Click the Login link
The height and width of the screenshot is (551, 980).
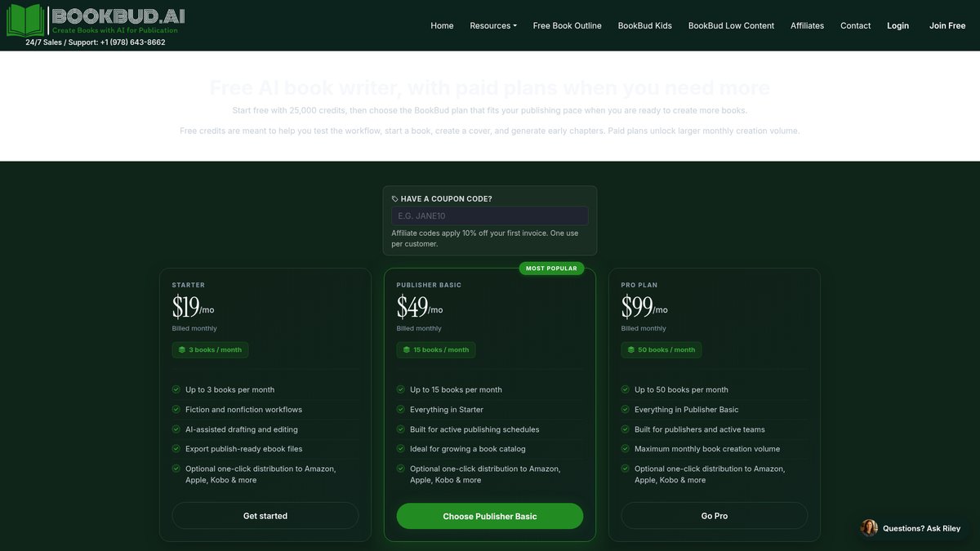tap(898, 25)
